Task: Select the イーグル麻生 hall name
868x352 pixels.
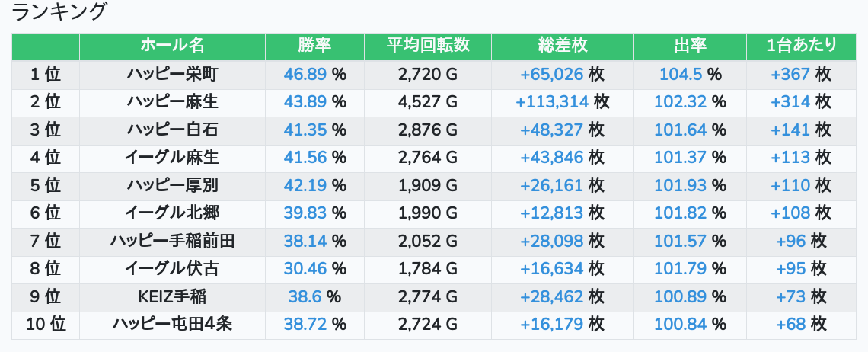Action: 172,158
